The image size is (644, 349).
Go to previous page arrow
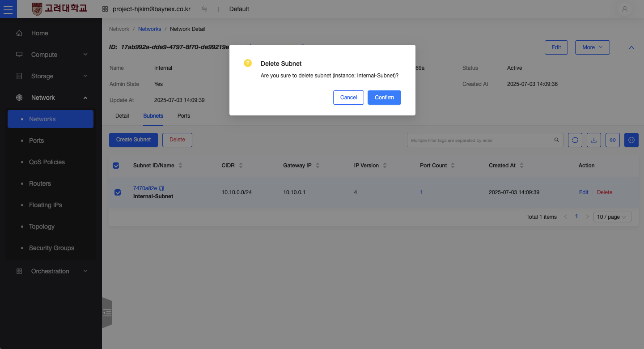(x=566, y=217)
